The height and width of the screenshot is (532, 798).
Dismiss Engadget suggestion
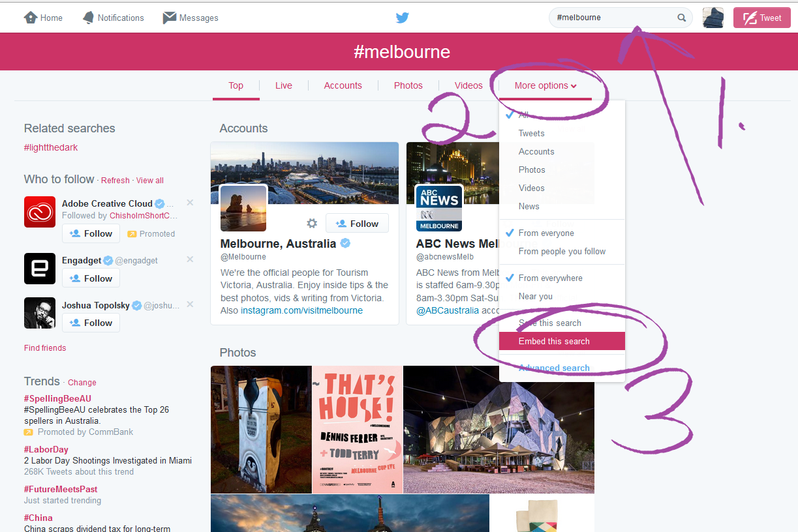[190, 259]
